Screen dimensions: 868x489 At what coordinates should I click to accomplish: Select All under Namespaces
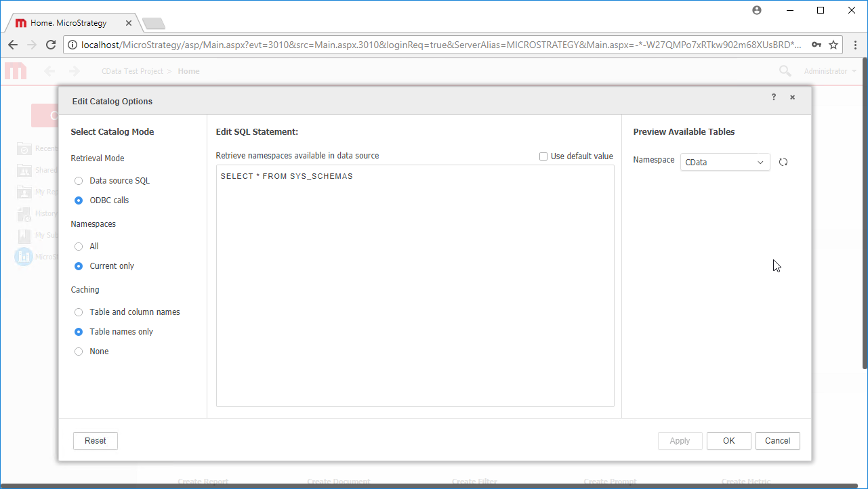point(78,246)
